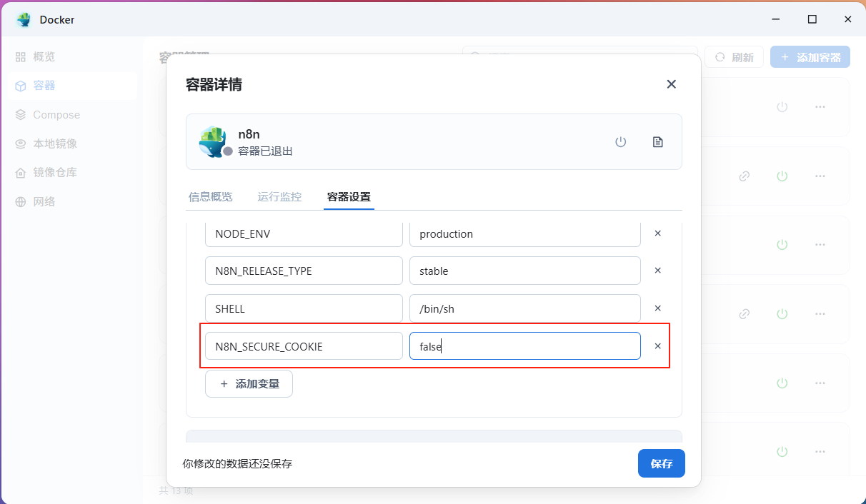866x504 pixels.
Task: Open more options for the bottom container entry
Action: coord(820,450)
